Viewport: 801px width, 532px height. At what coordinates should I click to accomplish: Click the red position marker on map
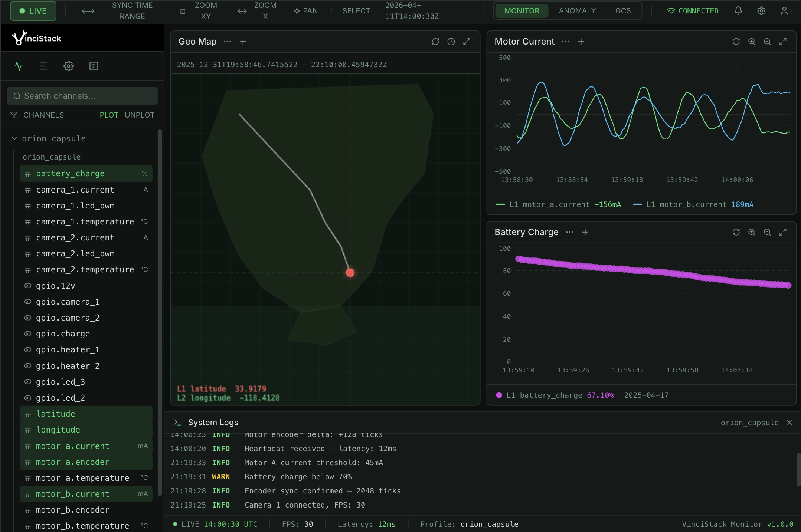coord(350,273)
